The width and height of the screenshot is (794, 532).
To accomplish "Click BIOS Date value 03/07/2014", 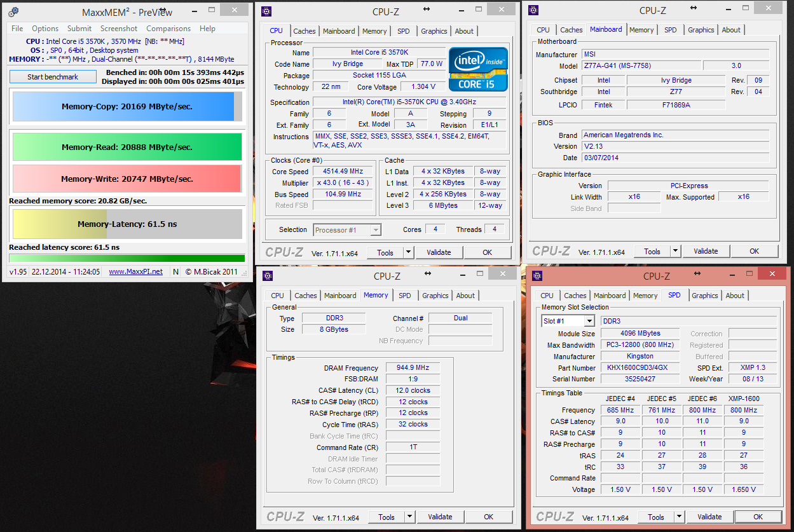I will tap(675, 158).
